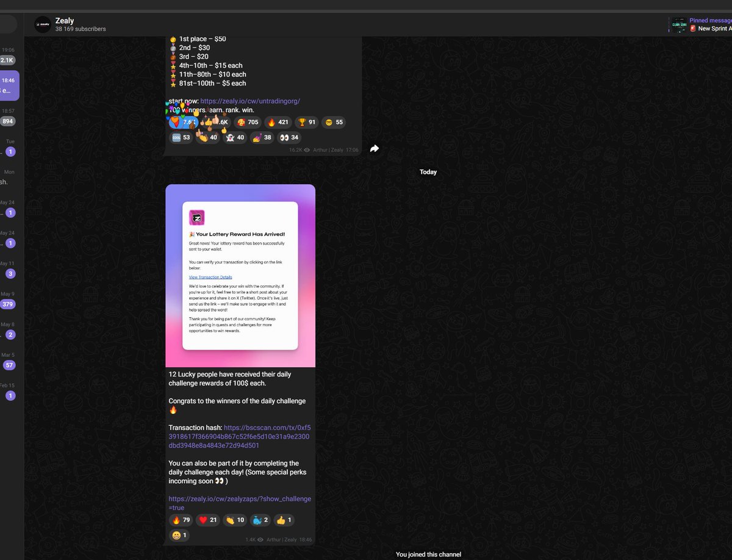
Task: Click the nerd-face reaction with 55
Action: pos(334,122)
